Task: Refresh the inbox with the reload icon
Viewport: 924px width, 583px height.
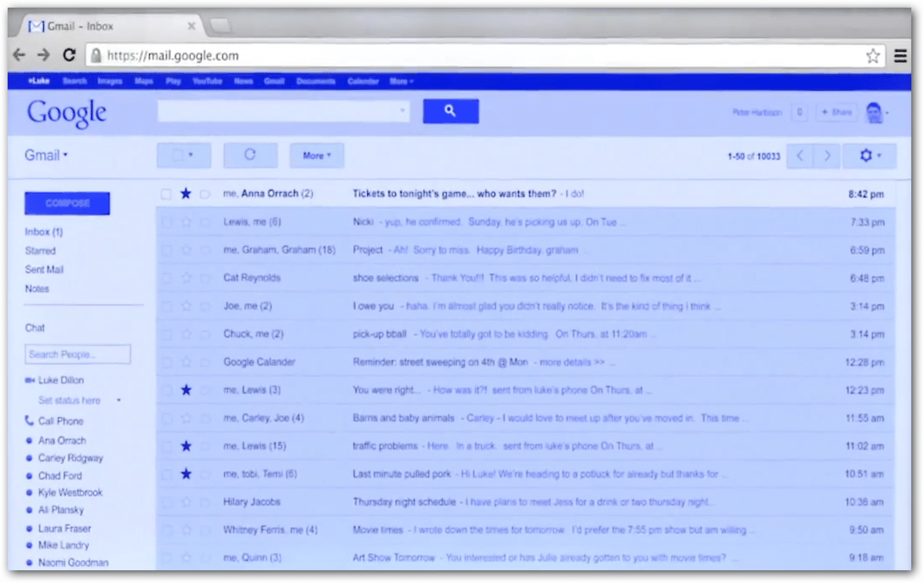Action: (x=250, y=155)
